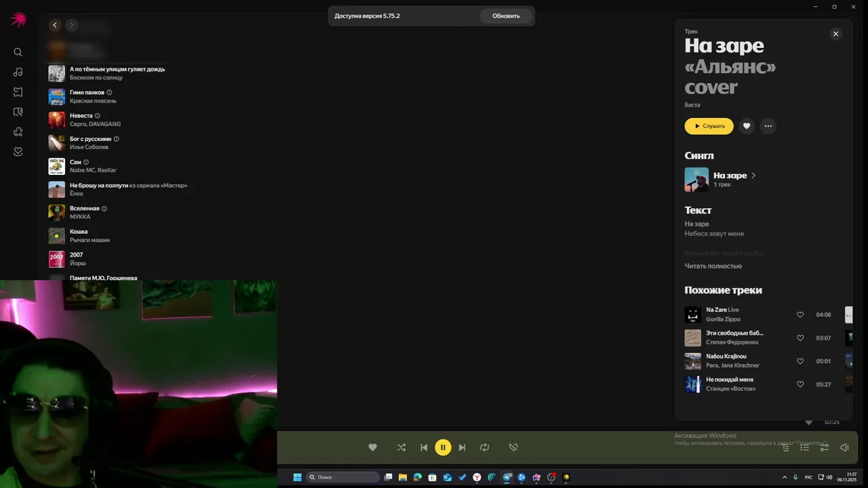Open Task View in the taskbar
The width and height of the screenshot is (868, 488).
388,477
